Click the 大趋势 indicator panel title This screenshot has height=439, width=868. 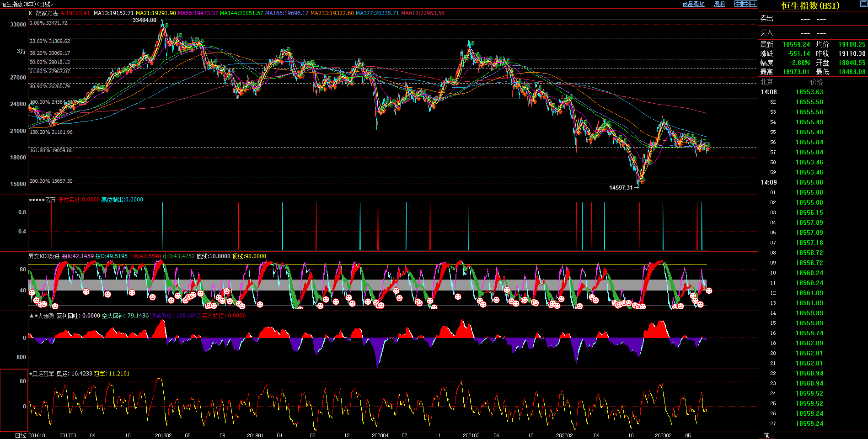tap(46, 316)
